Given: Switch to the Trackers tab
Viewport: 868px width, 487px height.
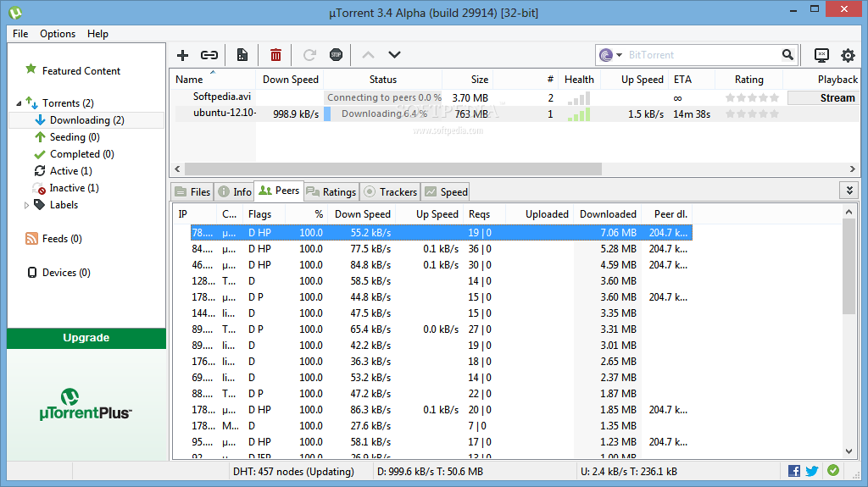Looking at the screenshot, I should click(390, 191).
